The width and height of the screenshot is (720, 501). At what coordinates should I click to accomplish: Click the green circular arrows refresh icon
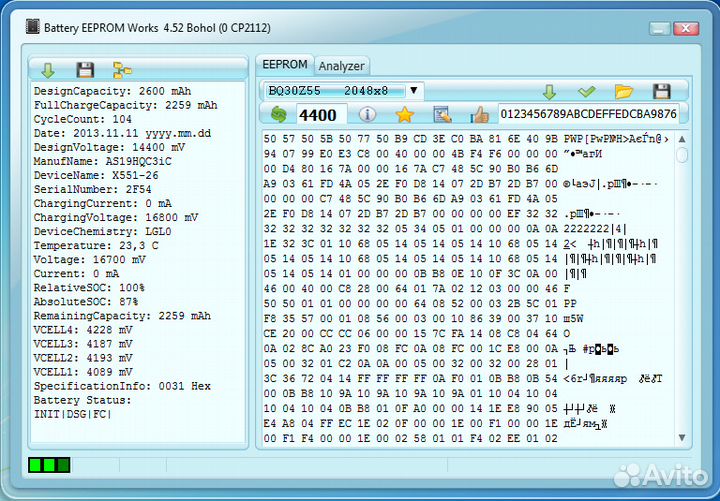coord(279,115)
